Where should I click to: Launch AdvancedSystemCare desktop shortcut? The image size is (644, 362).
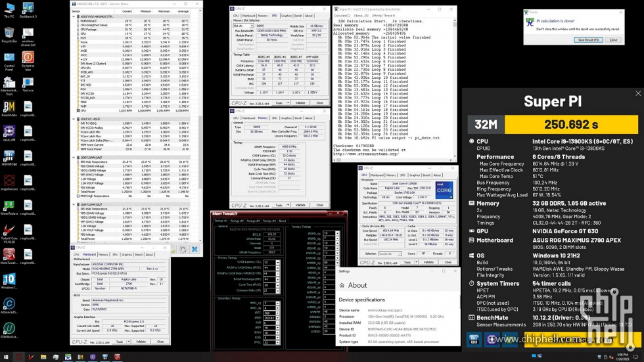(x=9, y=305)
